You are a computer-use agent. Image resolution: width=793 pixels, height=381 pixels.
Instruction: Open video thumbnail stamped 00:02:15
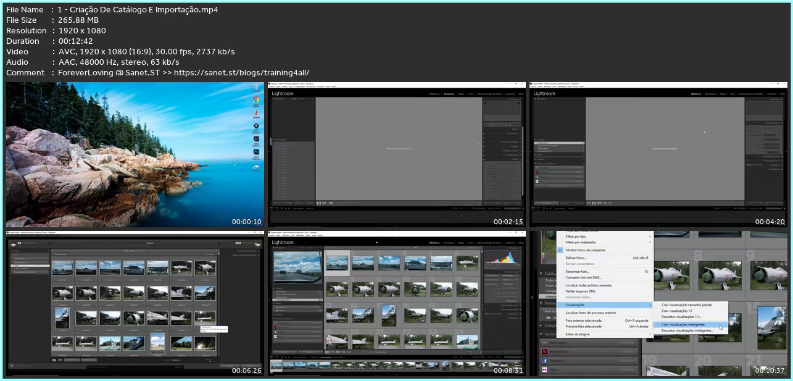[396, 154]
